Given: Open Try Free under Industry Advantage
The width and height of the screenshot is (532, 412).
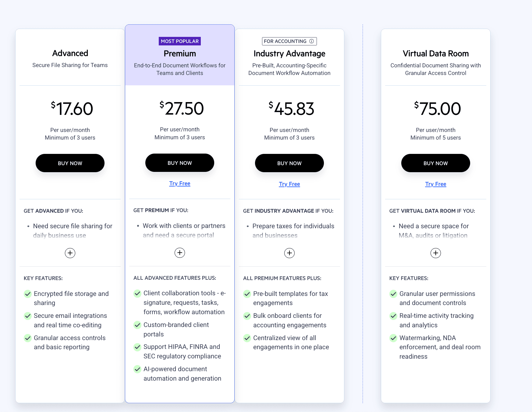Looking at the screenshot, I should tap(289, 184).
